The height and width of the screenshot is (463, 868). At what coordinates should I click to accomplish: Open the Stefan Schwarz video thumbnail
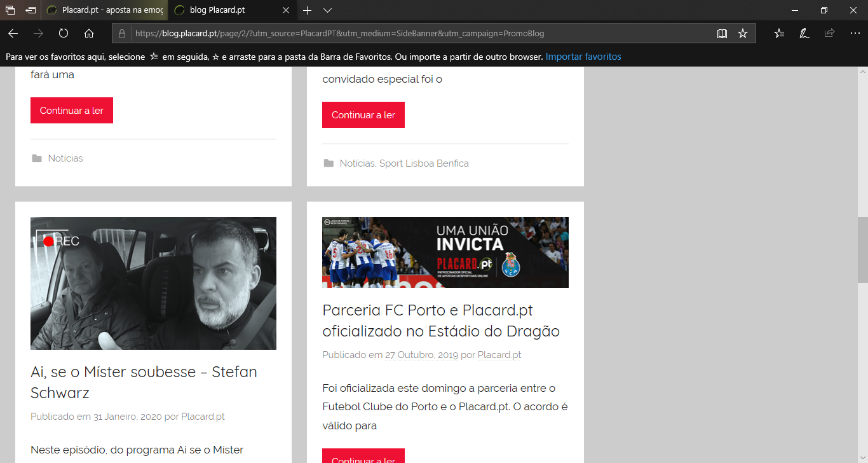click(153, 283)
